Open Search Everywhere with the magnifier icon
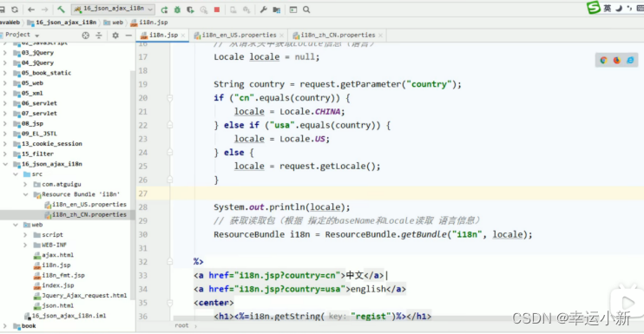Viewport: 644px width, 334px height. click(x=306, y=10)
